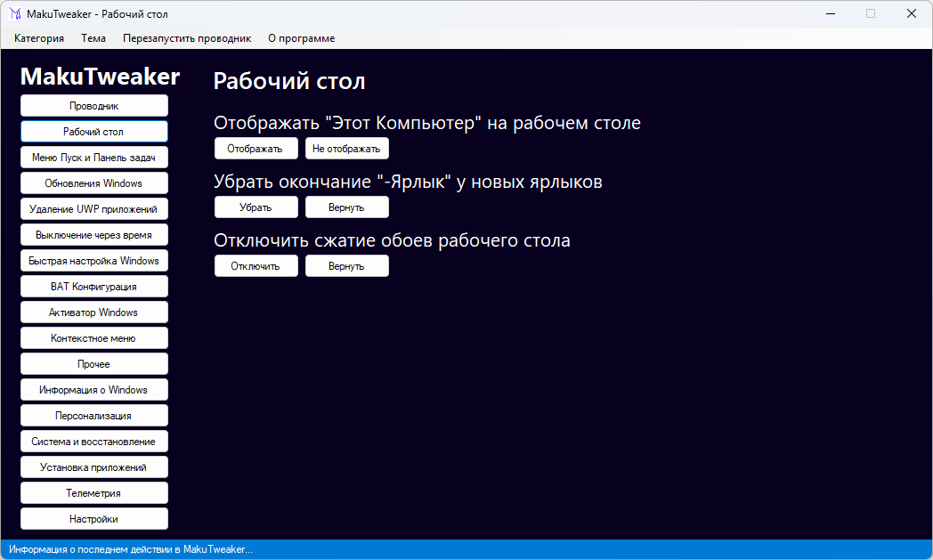Screen dimensions: 933x560
Task: Open Активатор Windows section
Action: (94, 312)
